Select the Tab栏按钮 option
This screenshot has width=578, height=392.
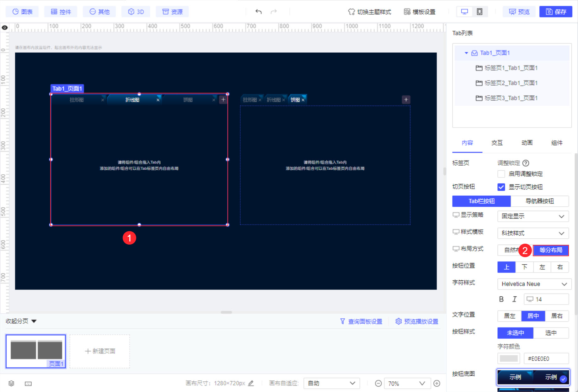click(481, 201)
